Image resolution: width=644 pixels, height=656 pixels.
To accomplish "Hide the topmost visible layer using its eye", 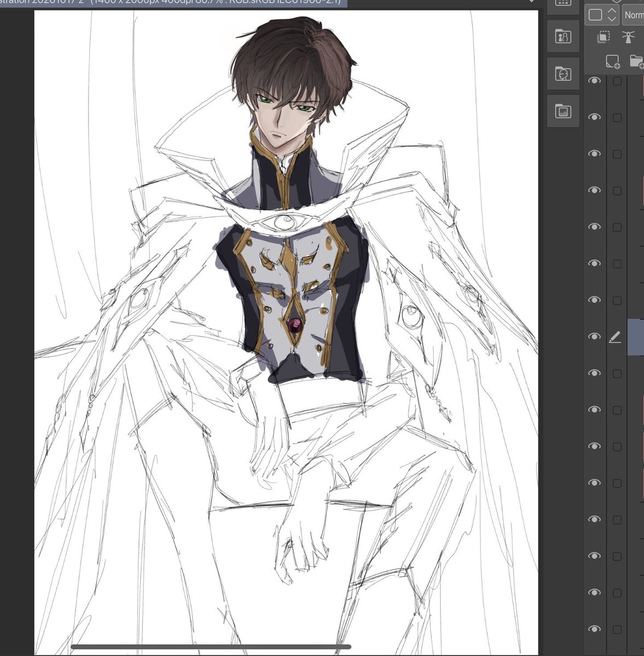I will [x=594, y=81].
